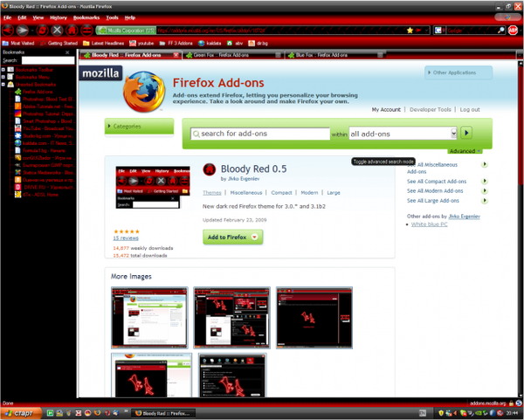The image size is (524, 420).
Task: Click the Add to Firefox button
Action: [232, 238]
